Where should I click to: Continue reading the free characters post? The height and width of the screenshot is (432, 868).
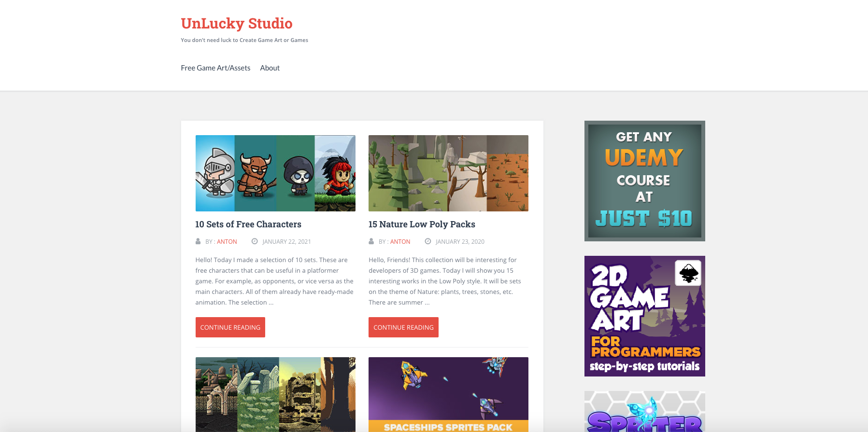(230, 327)
